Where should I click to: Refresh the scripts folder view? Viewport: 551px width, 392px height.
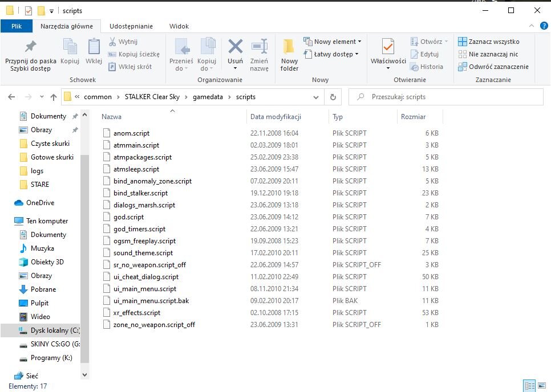[x=334, y=97]
